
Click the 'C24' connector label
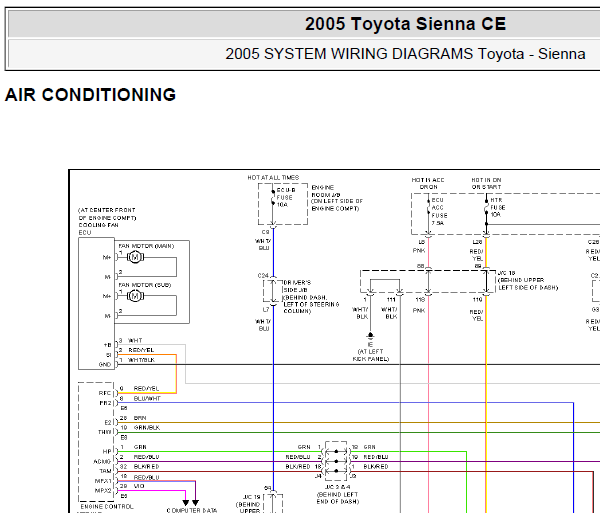pos(263,275)
